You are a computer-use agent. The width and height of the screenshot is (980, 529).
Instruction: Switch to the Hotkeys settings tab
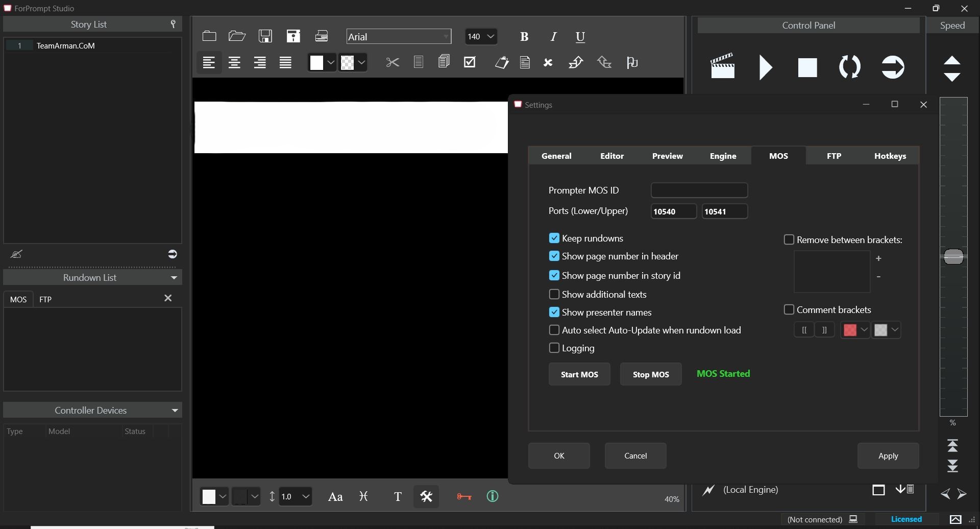click(x=890, y=156)
